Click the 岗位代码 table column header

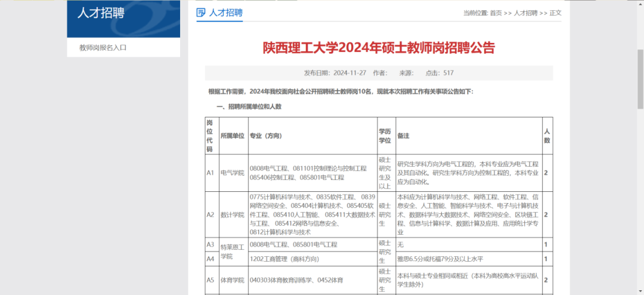(x=210, y=136)
